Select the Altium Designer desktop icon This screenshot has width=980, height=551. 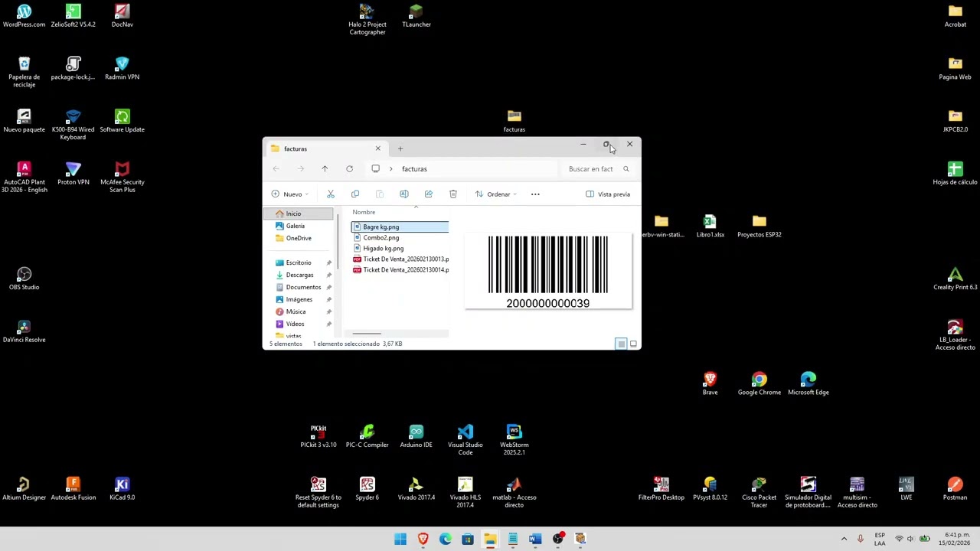(x=24, y=489)
